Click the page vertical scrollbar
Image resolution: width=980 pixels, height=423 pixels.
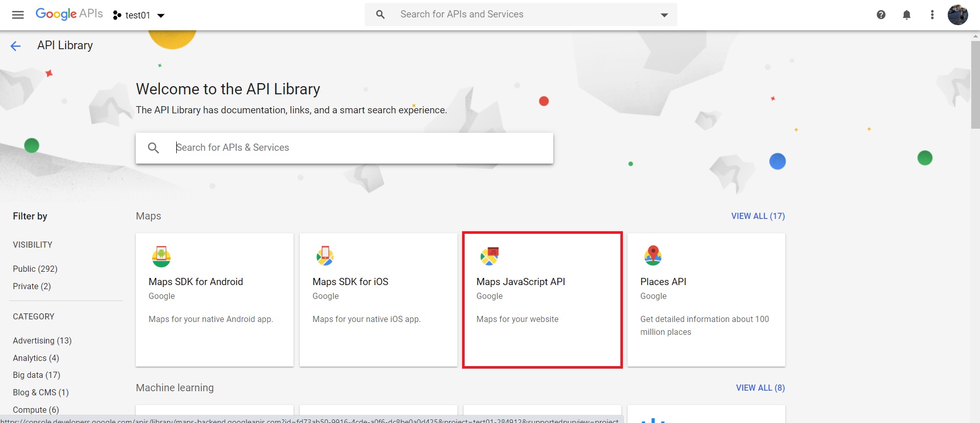point(975,85)
